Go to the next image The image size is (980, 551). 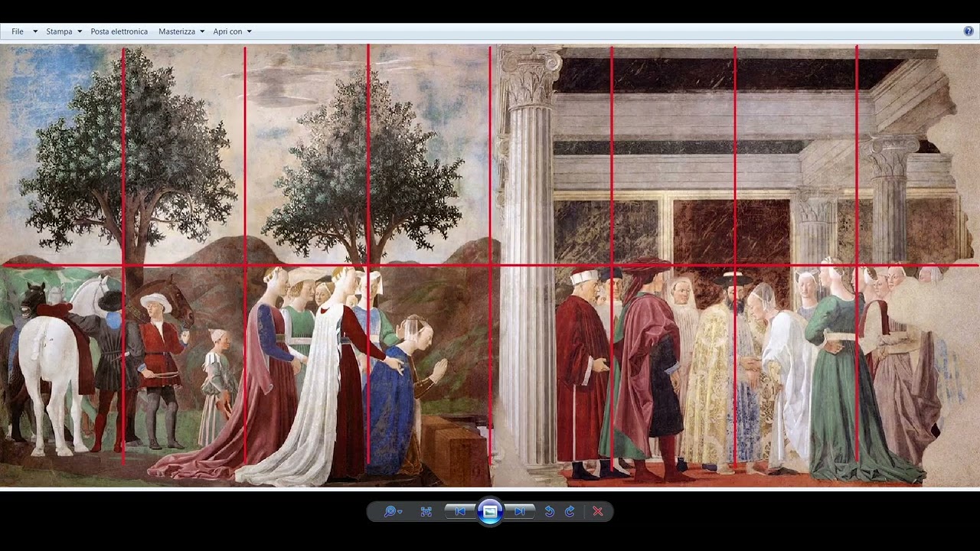(x=520, y=511)
